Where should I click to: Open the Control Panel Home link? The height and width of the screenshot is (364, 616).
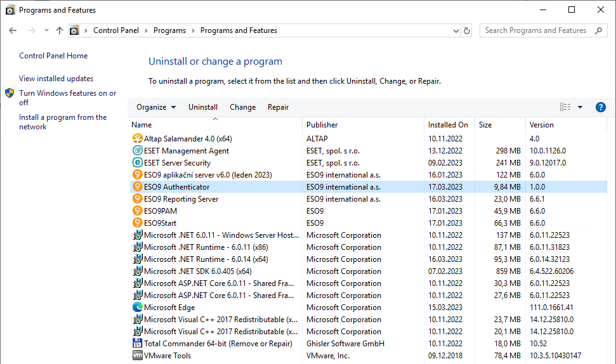[53, 56]
